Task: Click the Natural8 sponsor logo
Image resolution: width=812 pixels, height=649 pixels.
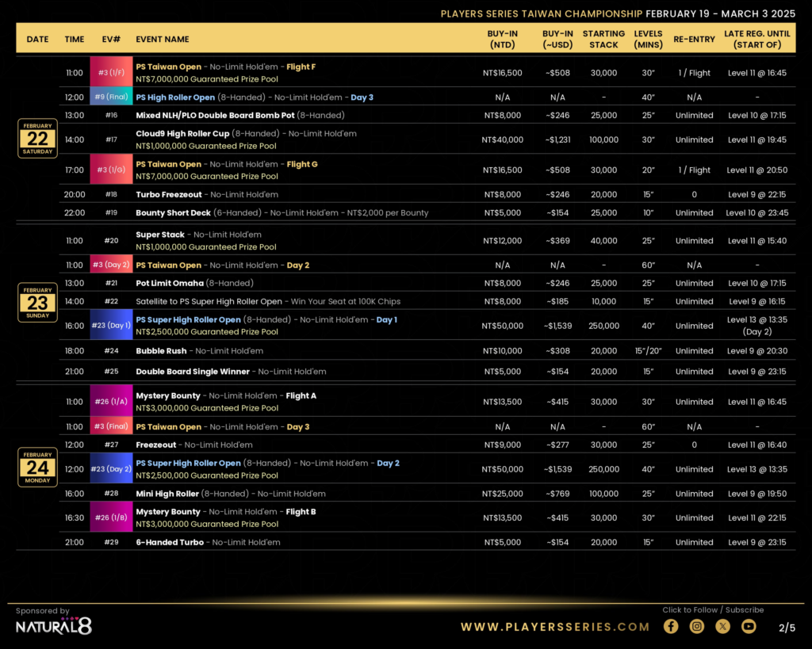Action: pyautogui.click(x=54, y=626)
